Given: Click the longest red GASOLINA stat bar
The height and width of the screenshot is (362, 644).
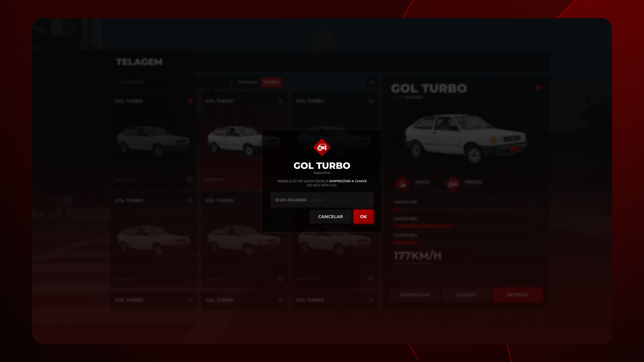Looking at the screenshot, I should tap(423, 226).
